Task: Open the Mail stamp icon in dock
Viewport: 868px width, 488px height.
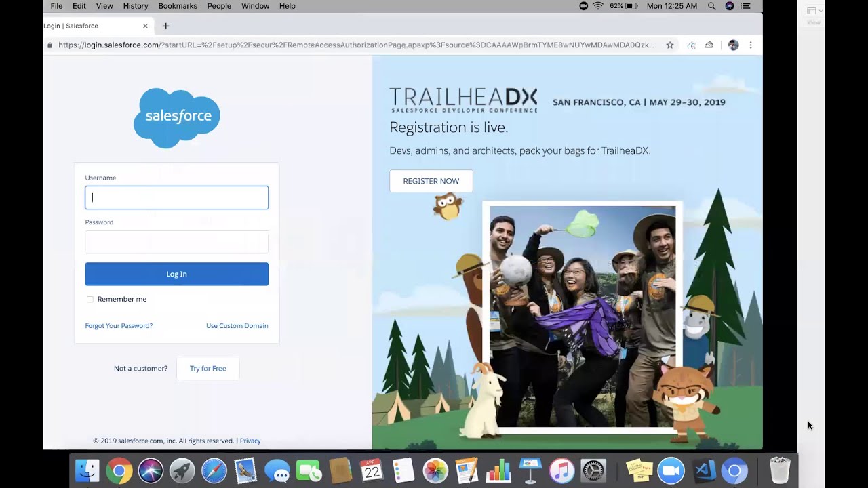Action: pos(245,471)
